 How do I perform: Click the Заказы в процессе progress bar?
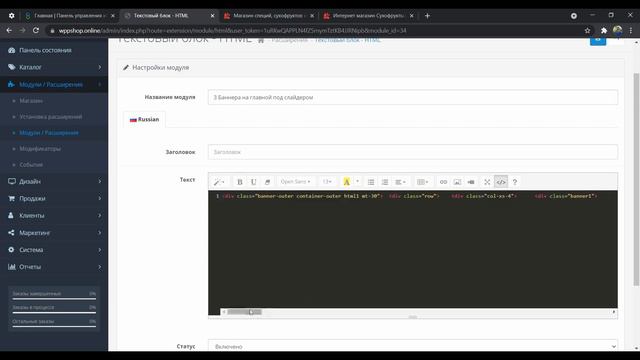[54, 313]
